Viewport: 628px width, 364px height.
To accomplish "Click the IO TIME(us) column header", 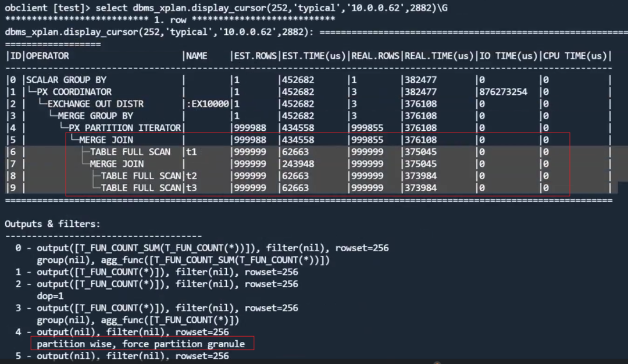I will click(508, 56).
